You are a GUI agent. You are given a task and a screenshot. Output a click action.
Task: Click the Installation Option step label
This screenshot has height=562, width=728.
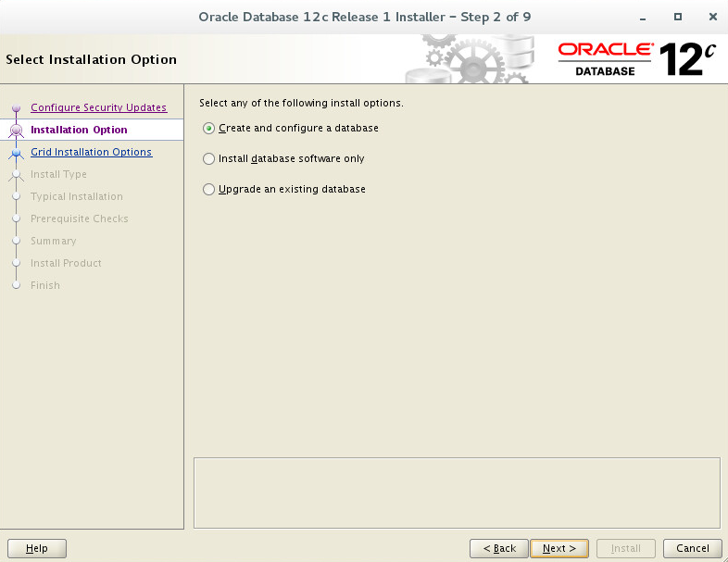coord(79,130)
